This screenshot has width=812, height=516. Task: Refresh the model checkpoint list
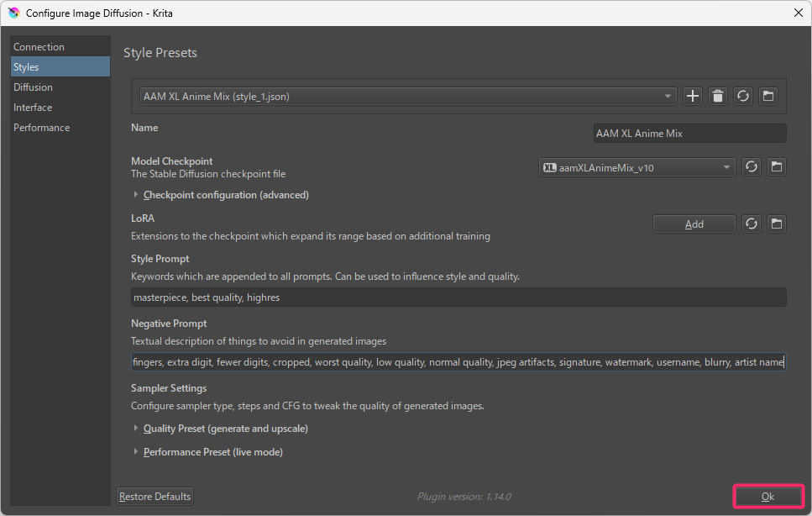tap(752, 167)
